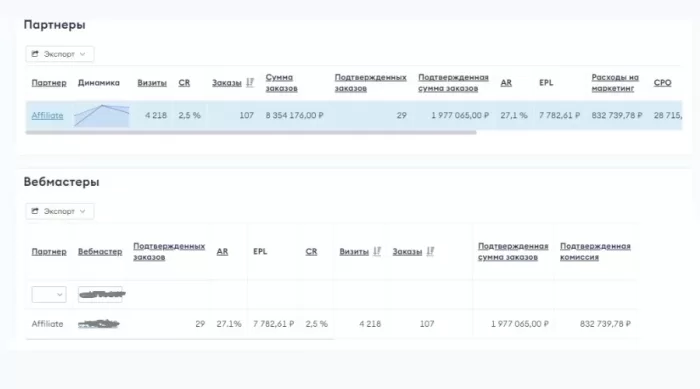This screenshot has width=700, height=389.
Task: Click the EPL column header in the Партнеры table
Action: (x=546, y=83)
